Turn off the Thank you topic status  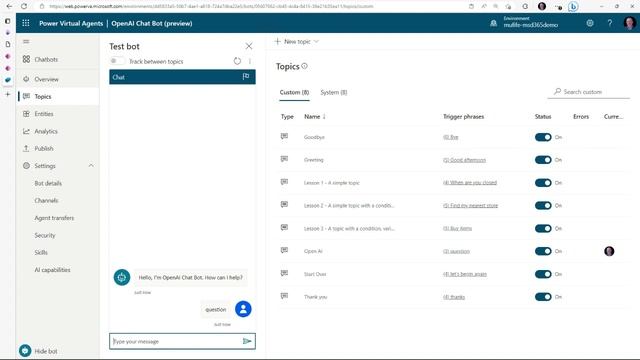[543, 297]
